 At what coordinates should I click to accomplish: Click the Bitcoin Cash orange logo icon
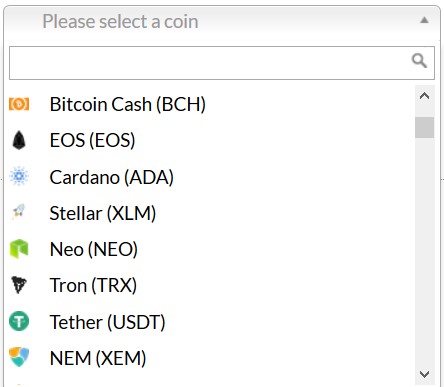pyautogui.click(x=19, y=104)
